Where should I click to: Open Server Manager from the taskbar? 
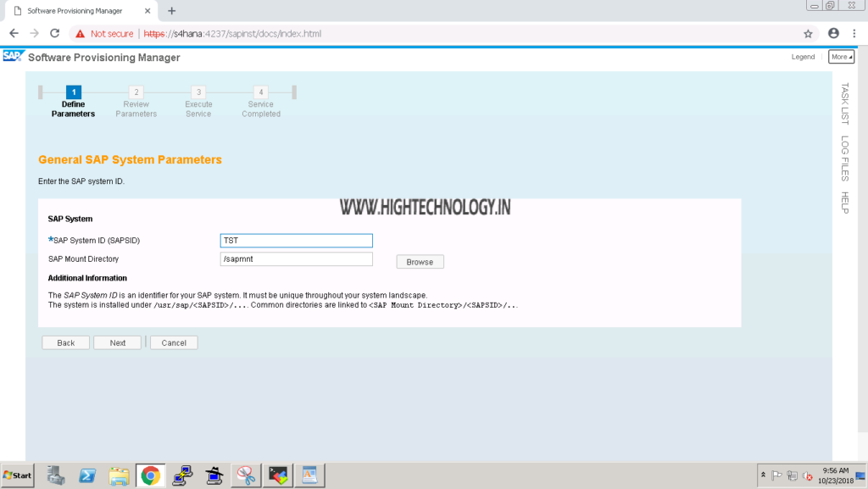pos(55,475)
